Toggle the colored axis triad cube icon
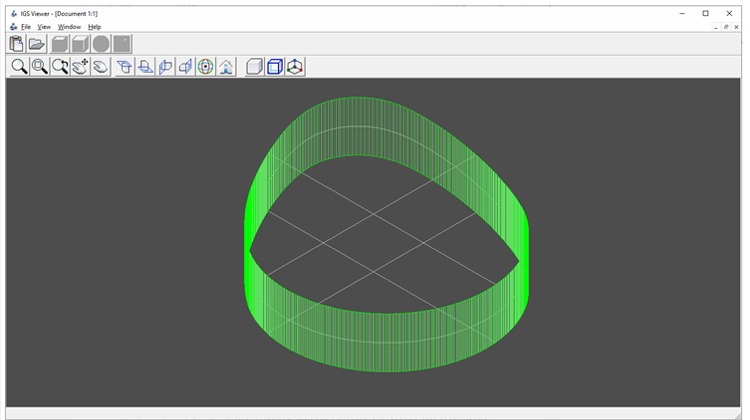Image resolution: width=750 pixels, height=420 pixels. [x=295, y=66]
